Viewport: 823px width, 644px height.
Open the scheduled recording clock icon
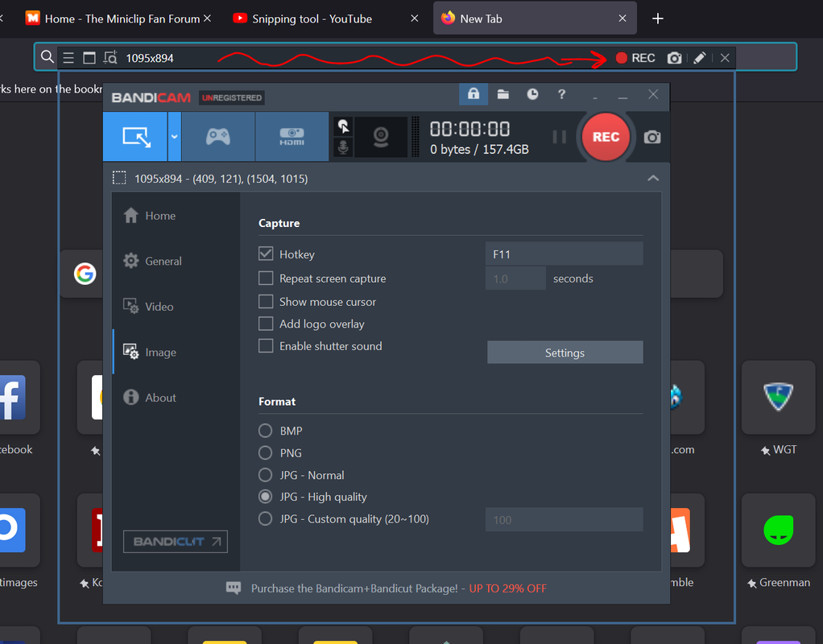[x=532, y=94]
